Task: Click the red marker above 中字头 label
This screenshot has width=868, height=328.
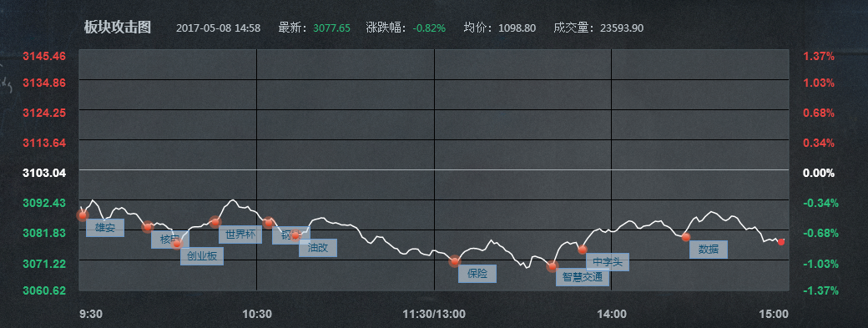Action: point(583,250)
